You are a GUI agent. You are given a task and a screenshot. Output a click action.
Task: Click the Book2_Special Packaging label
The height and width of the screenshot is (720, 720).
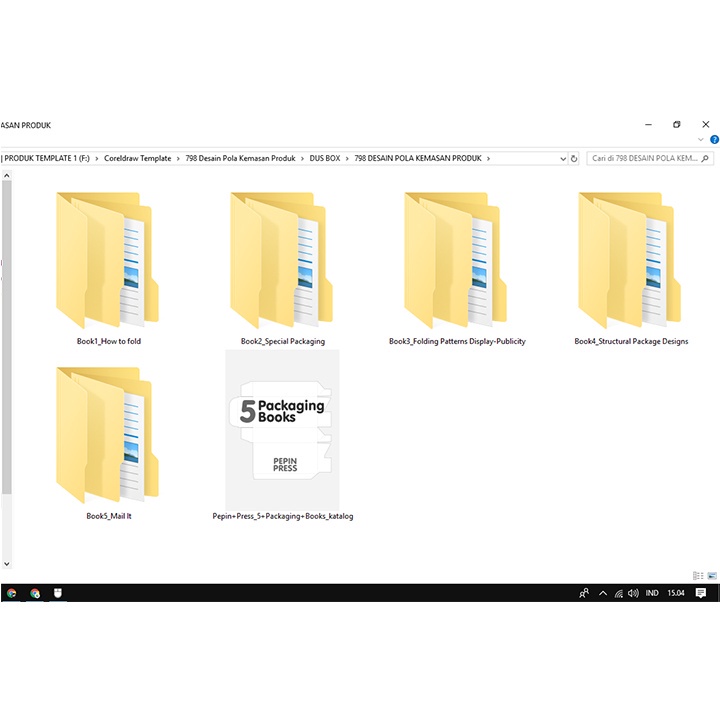coord(283,341)
